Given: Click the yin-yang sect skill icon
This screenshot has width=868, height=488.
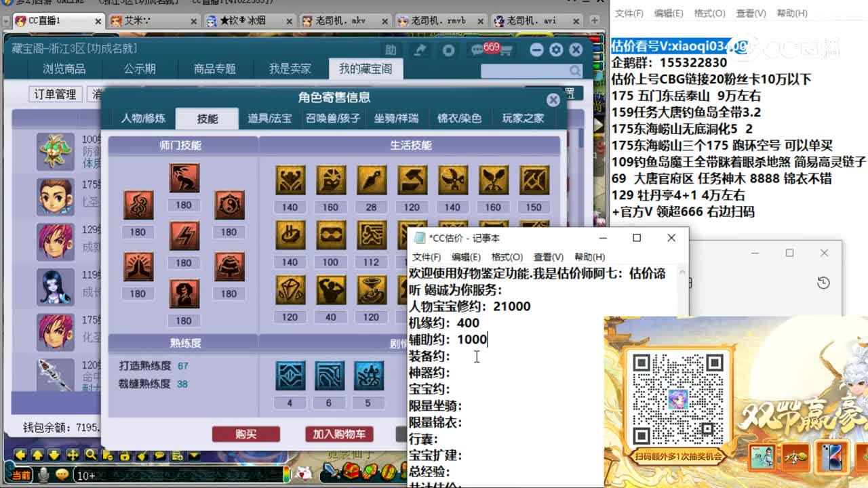Looking at the screenshot, I should pyautogui.click(x=229, y=205).
